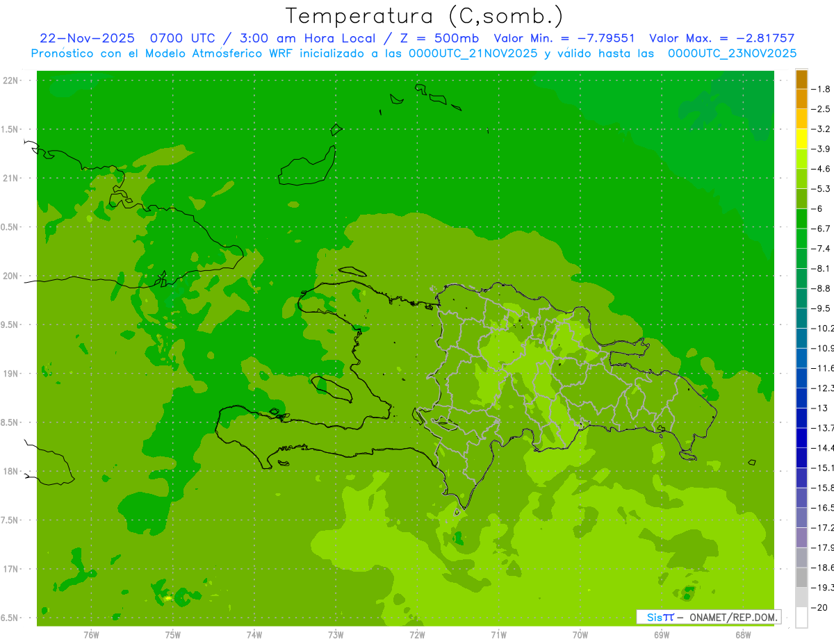
Task: Click the "-4.6" legend label
Action: (821, 169)
